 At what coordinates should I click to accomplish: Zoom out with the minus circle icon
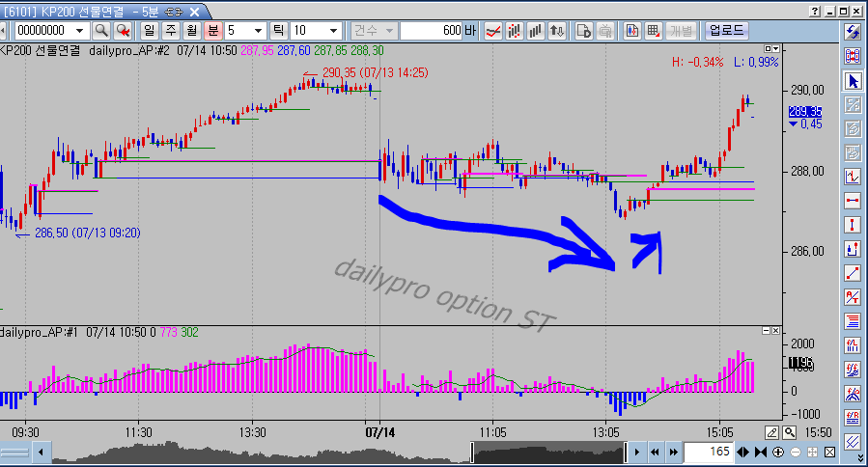(x=796, y=453)
